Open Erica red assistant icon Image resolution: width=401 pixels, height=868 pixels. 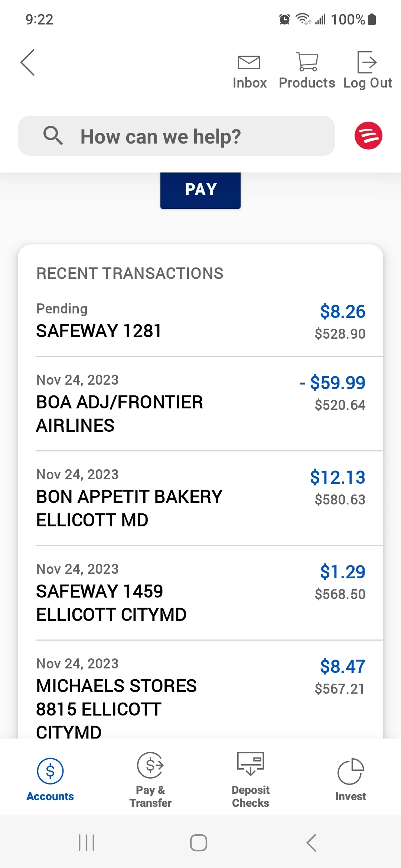pos(368,136)
